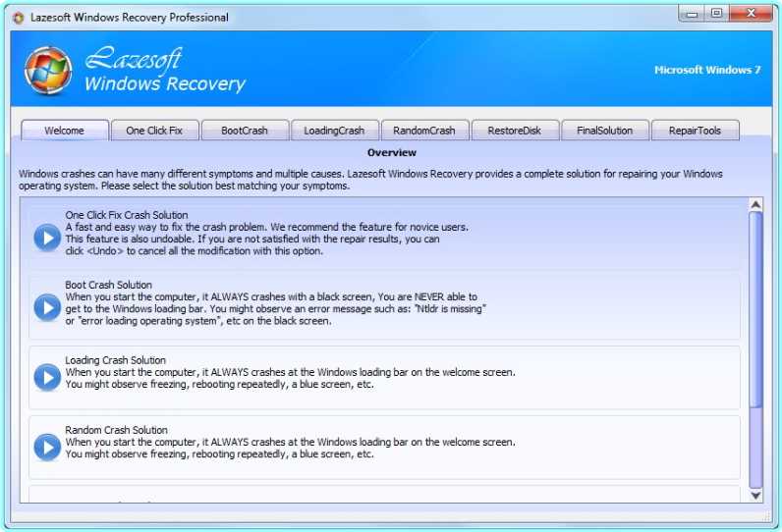Switch to the Welcome tab
The height and width of the screenshot is (532, 782).
tap(64, 131)
